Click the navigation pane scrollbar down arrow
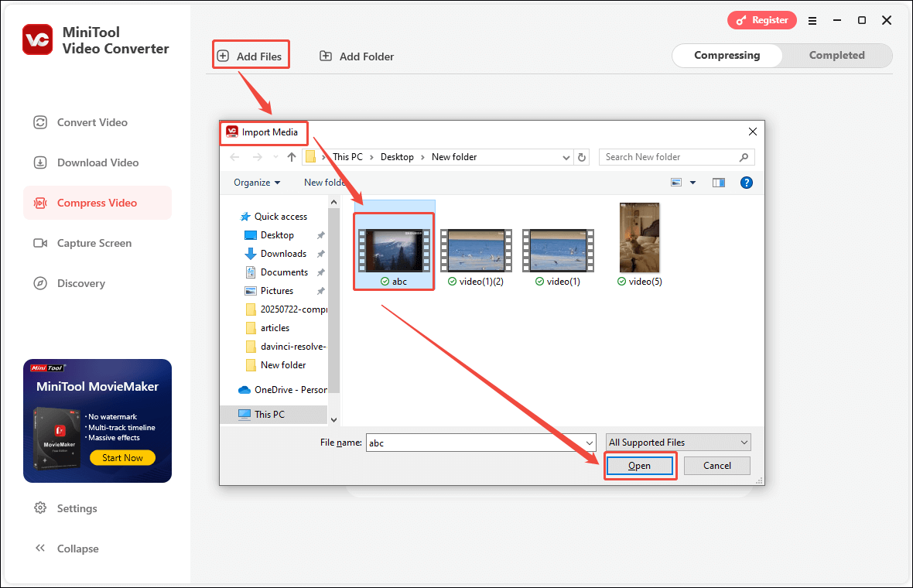 click(333, 420)
